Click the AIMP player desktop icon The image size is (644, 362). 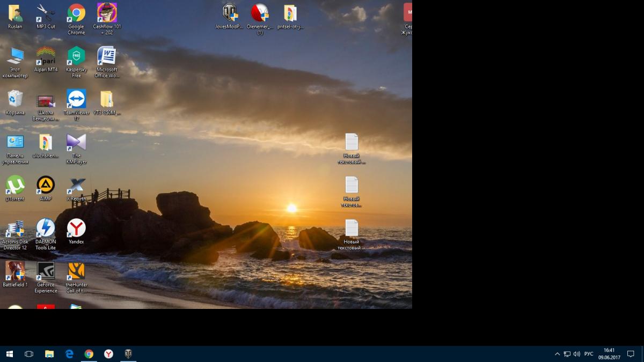pyautogui.click(x=46, y=186)
